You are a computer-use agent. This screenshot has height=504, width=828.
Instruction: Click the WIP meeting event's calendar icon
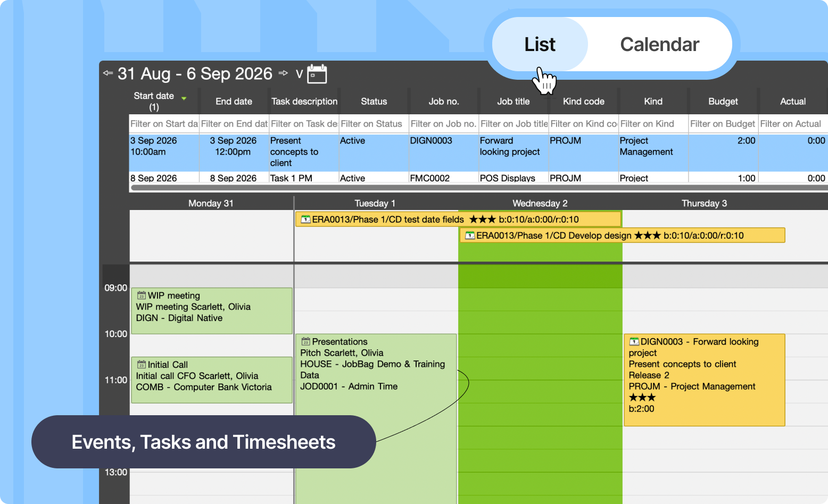(142, 296)
